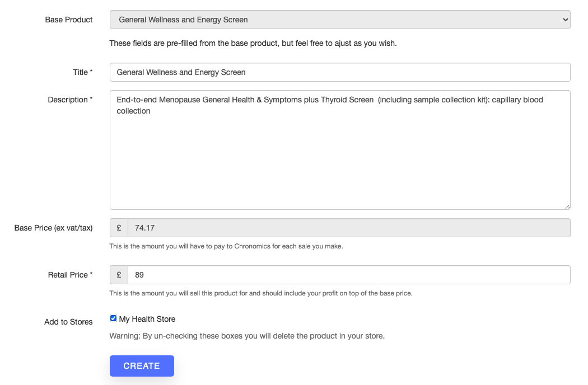Focus the Title input field

pos(340,72)
